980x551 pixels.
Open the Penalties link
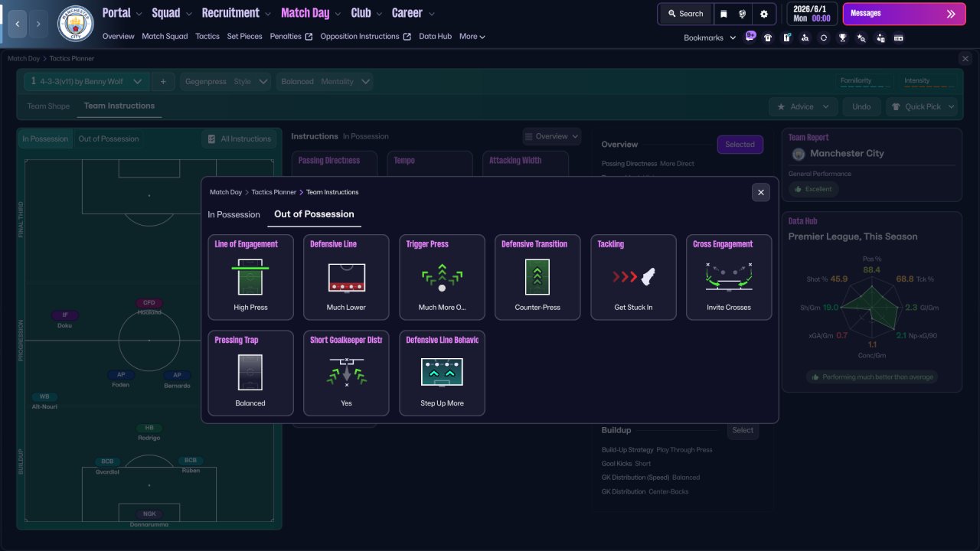click(x=291, y=36)
